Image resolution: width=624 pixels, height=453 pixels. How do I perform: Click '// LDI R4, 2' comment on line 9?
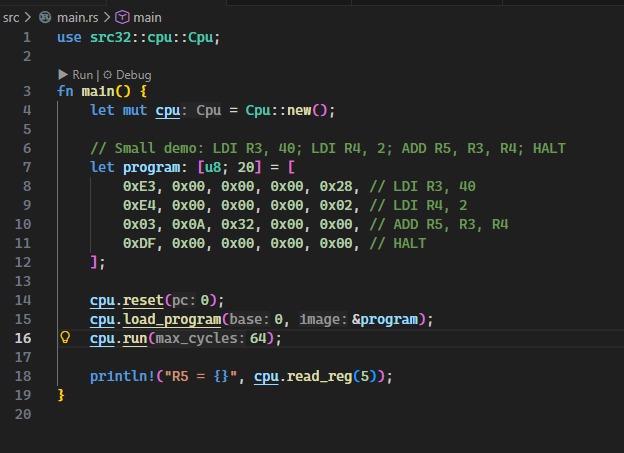418,205
